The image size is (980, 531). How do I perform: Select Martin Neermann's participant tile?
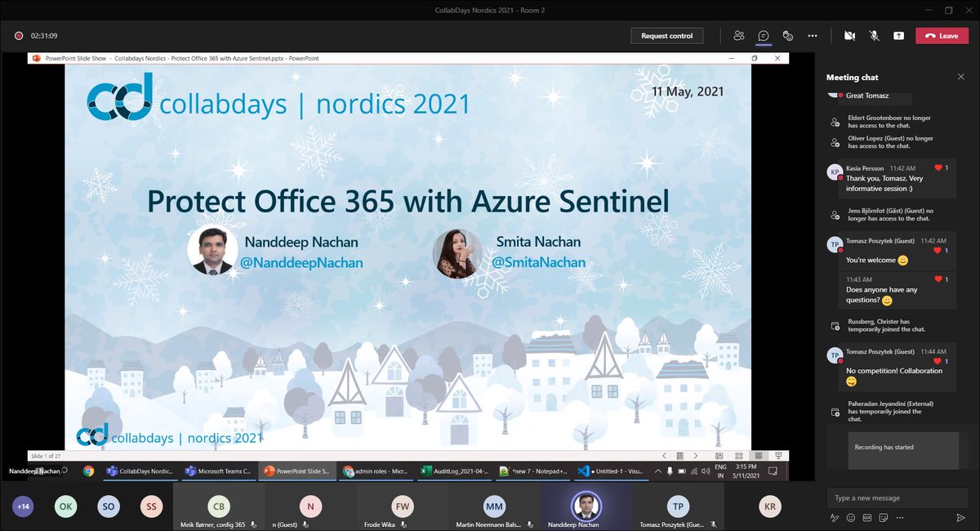(x=495, y=506)
